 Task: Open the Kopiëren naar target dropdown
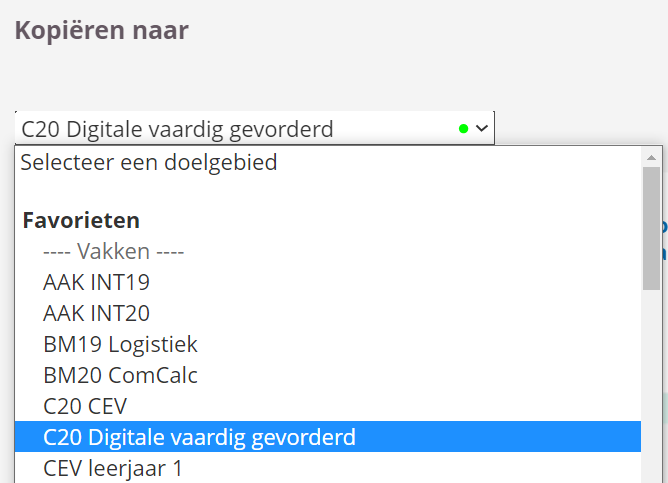coord(254,128)
